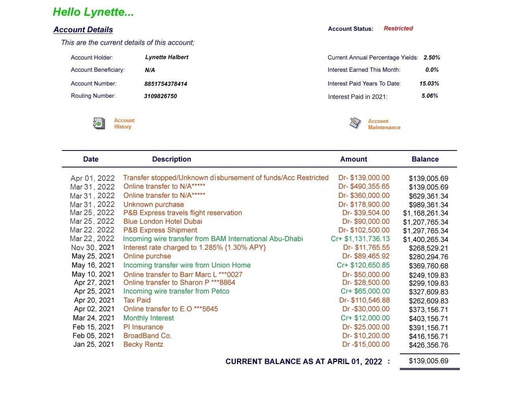Image resolution: width=532 pixels, height=394 pixels.
Task: Click the Restricted account status text
Action: 398,28
